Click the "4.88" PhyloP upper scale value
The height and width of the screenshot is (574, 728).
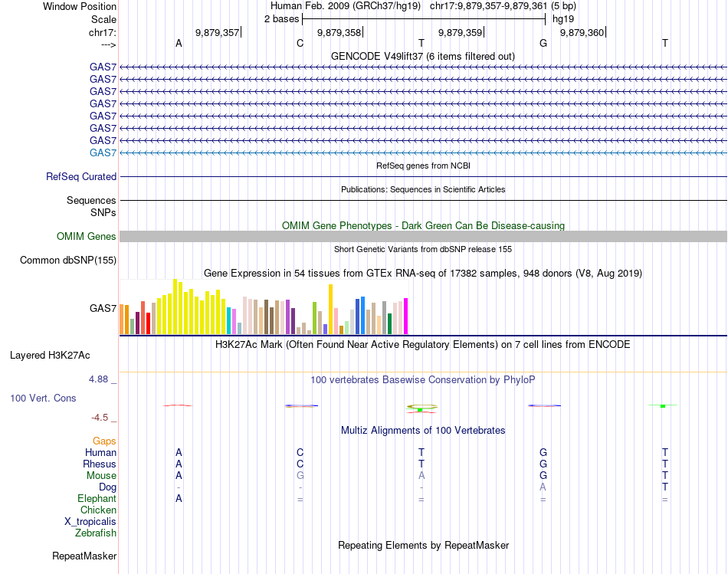98,379
